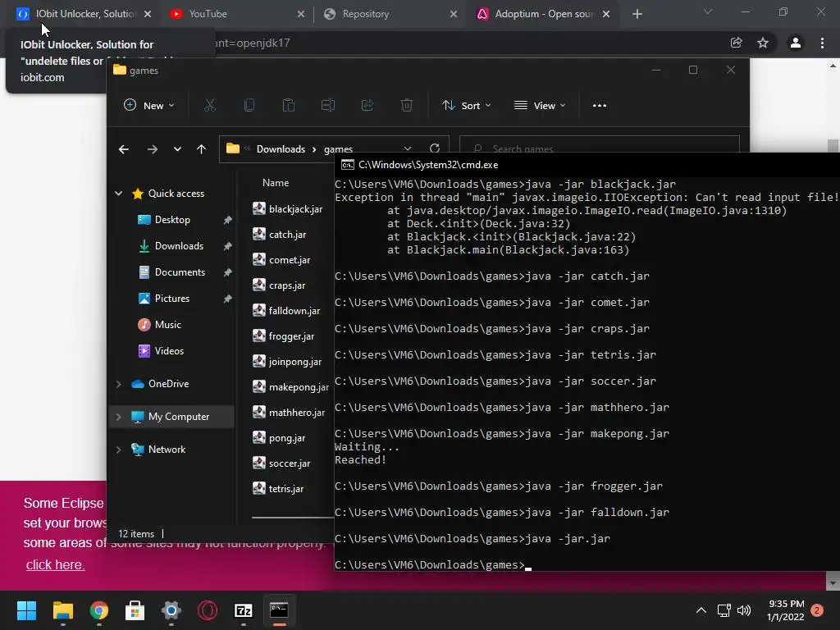Open Opera browser from taskbar

pyautogui.click(x=208, y=610)
